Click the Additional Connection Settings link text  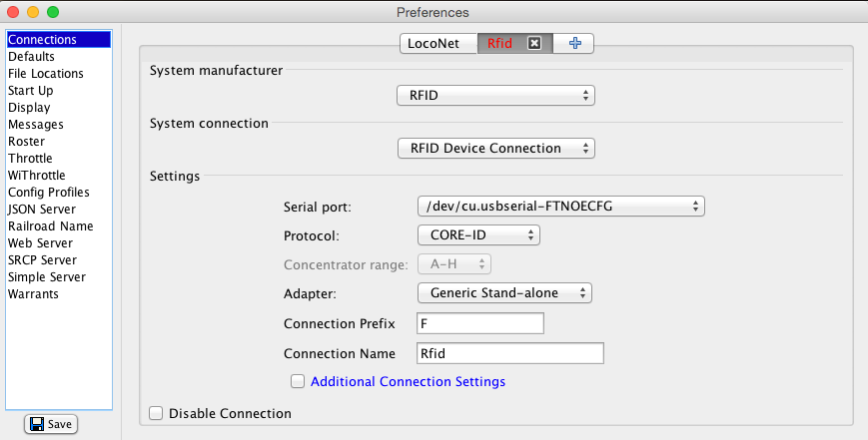click(408, 381)
